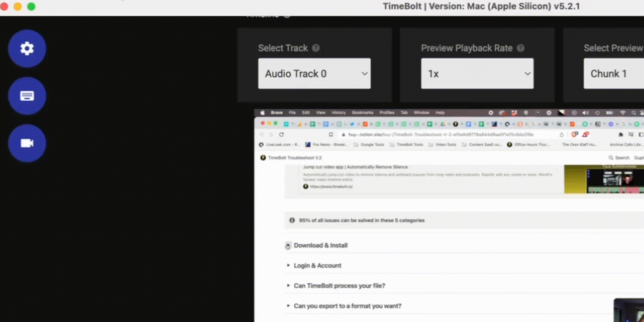The image size is (644, 322).
Task: Click the Wi-Fi icon in previewed menu bar
Action: [x=623, y=113]
